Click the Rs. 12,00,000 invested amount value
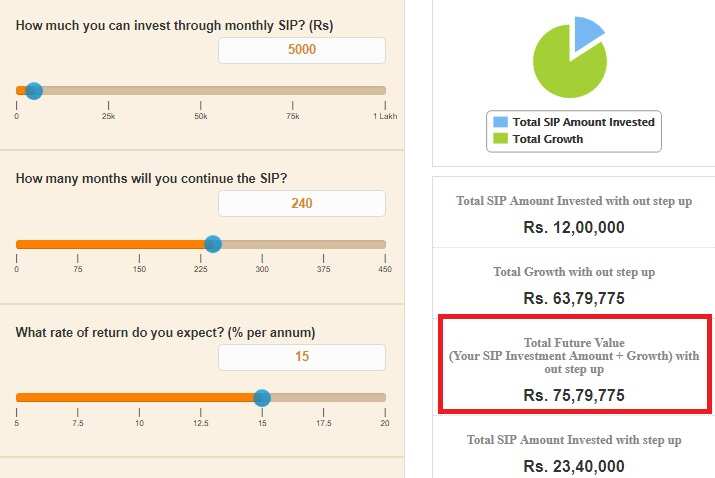 [x=574, y=227]
